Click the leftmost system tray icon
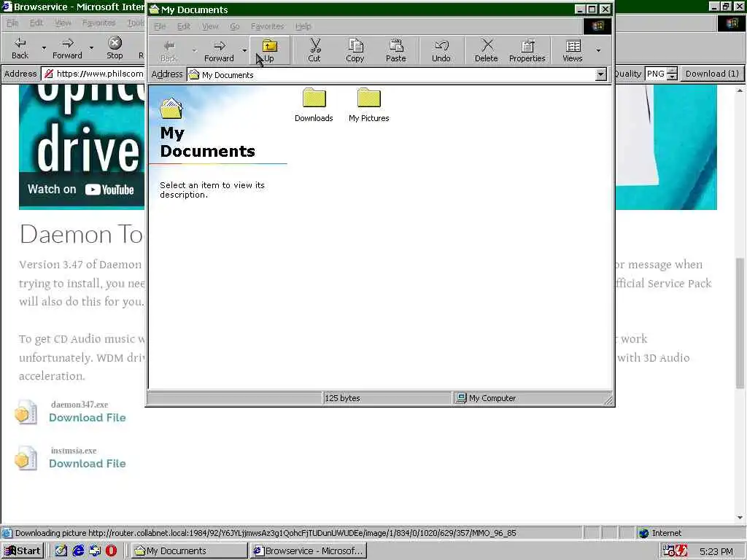 coord(669,551)
